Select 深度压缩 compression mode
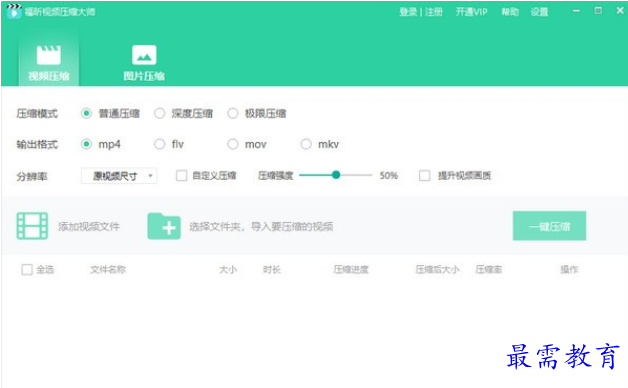 click(x=159, y=113)
